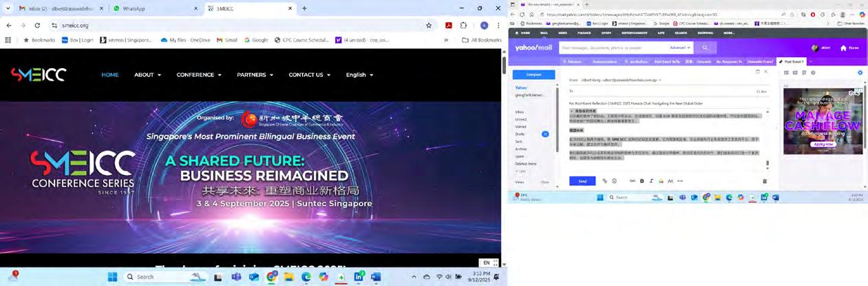
Task: Bookmark smeicc.org with the star icon
Action: point(429,25)
